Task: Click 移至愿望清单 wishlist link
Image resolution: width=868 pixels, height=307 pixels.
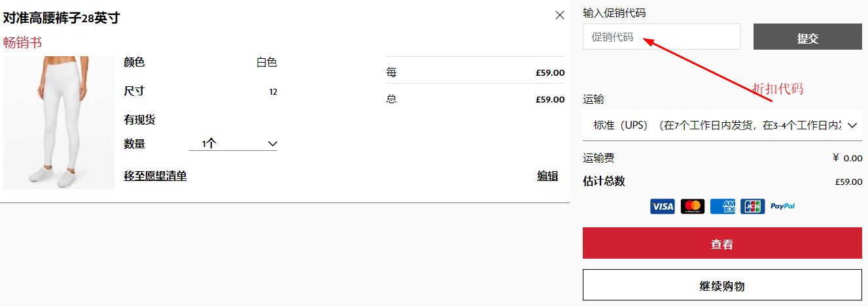Action: point(155,176)
